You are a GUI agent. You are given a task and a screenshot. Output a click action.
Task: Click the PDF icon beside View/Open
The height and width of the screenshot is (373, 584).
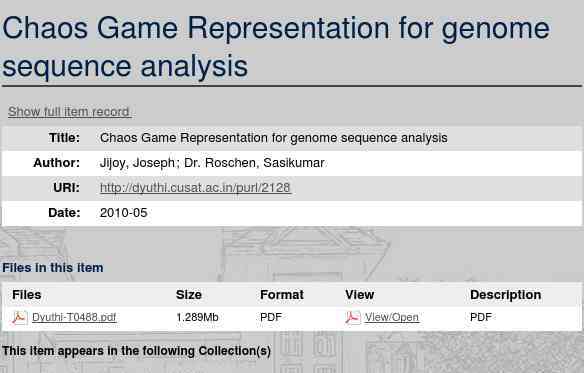[352, 317]
